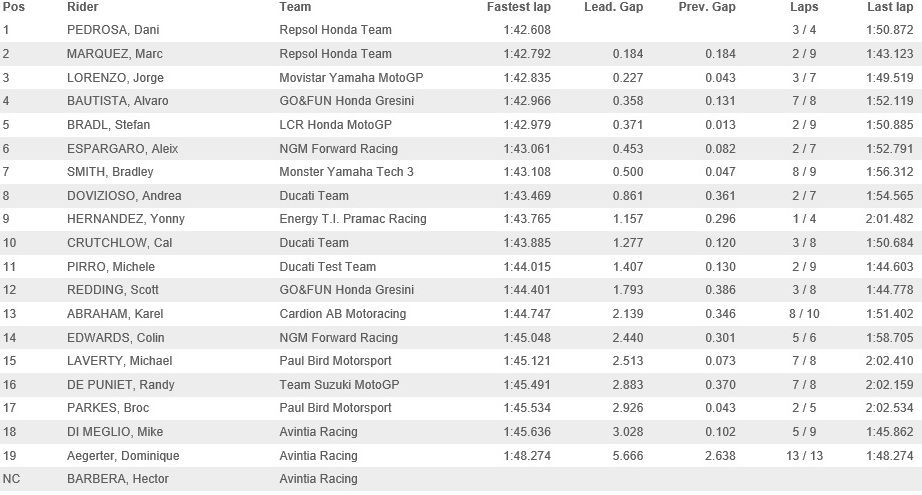Click team LCR Honda MotoGP

pos(335,125)
